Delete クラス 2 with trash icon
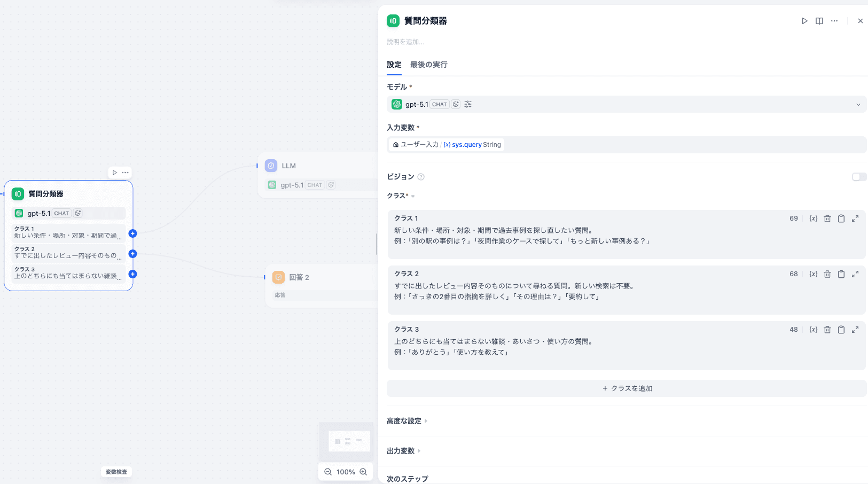Screen dimensions: 868x484 827,274
